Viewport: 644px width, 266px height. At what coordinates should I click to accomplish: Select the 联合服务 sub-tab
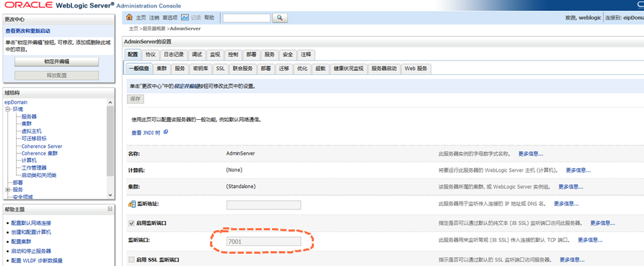point(243,68)
